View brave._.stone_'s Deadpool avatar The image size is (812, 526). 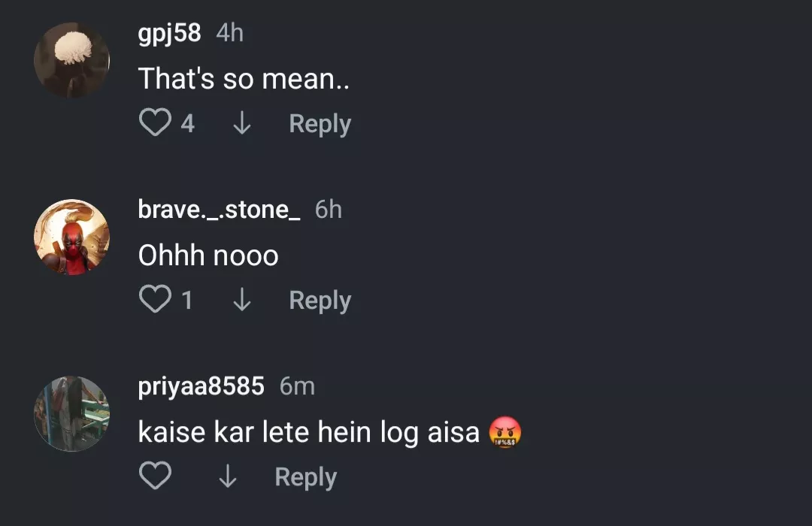[x=72, y=237]
